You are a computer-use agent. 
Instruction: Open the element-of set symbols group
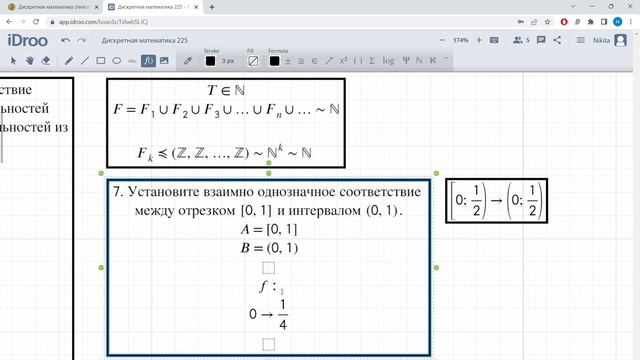314,61
